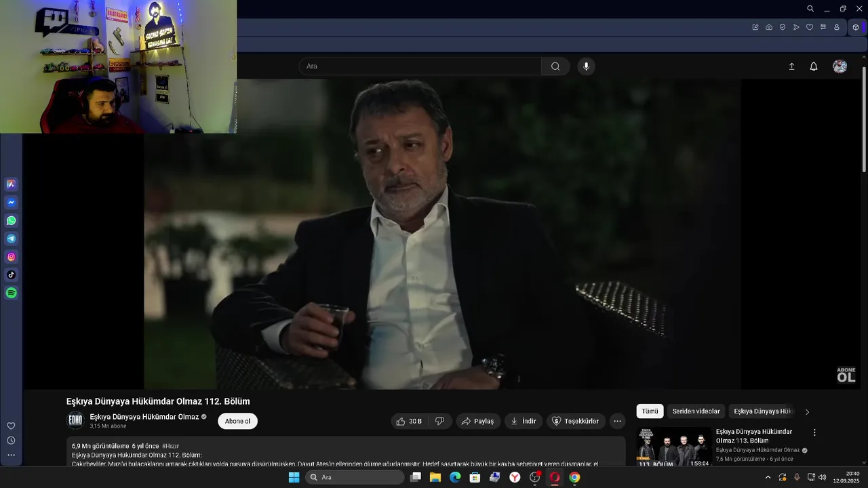Open WhatsApp in Opera sidebar

click(x=11, y=221)
